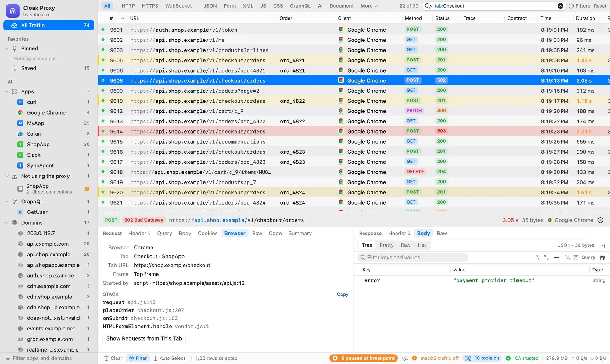Filter traffic by GraphQL
610x364 pixels.
300,6
